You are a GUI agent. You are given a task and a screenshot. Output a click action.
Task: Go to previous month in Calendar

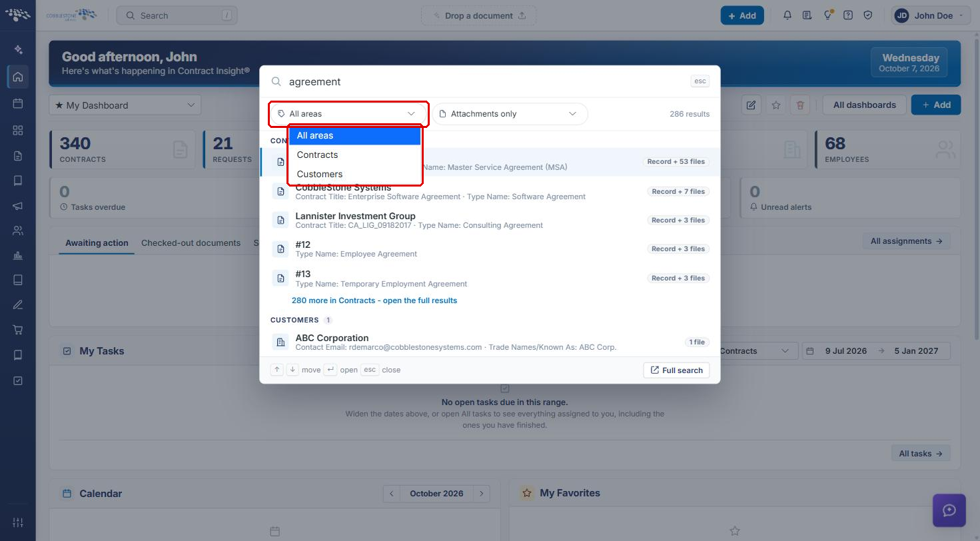[392, 494]
